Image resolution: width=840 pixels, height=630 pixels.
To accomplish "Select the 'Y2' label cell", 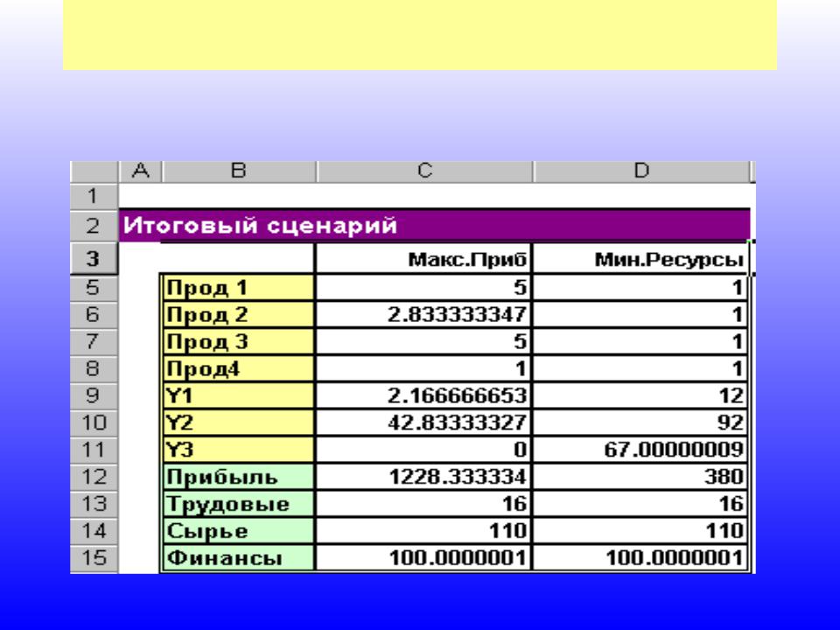I will (x=238, y=423).
